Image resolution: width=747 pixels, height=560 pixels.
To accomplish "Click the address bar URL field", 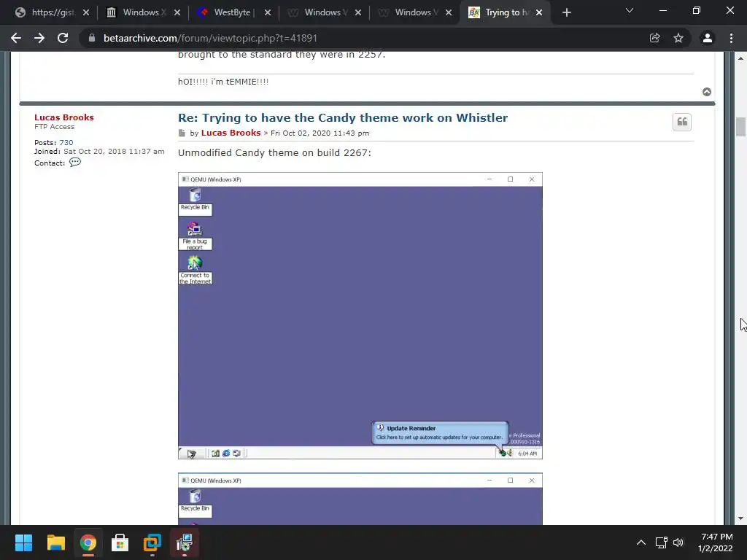I will (x=362, y=38).
